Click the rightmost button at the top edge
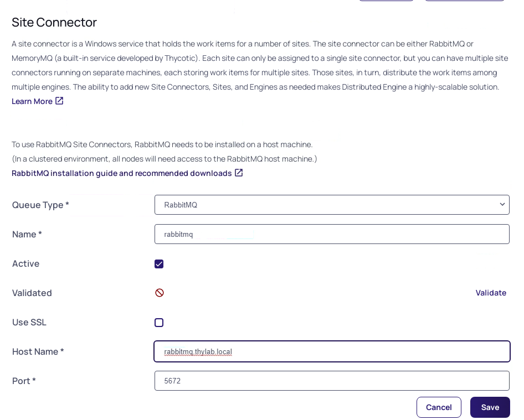524x420 pixels. click(464, 1)
